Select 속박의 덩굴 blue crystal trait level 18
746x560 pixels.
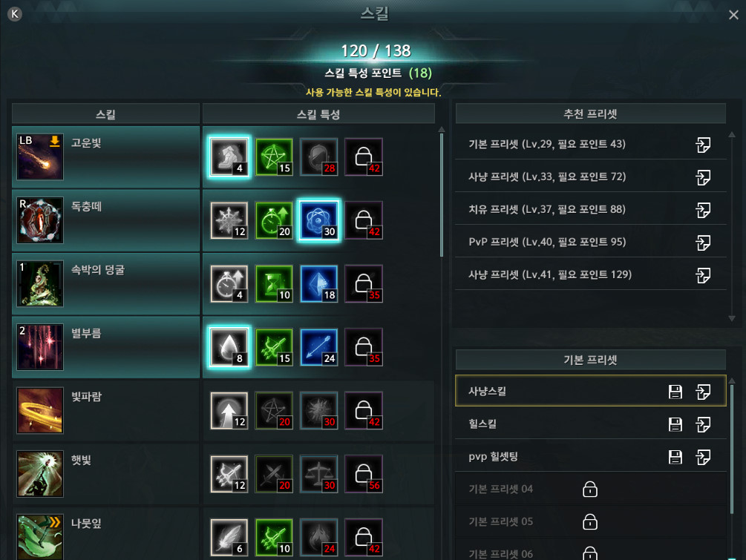(x=318, y=284)
